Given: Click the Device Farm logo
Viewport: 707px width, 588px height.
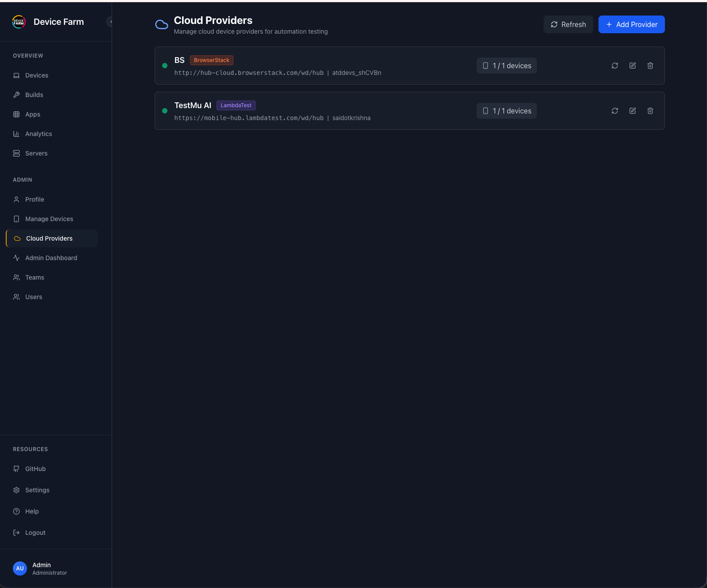Looking at the screenshot, I should click(x=19, y=22).
